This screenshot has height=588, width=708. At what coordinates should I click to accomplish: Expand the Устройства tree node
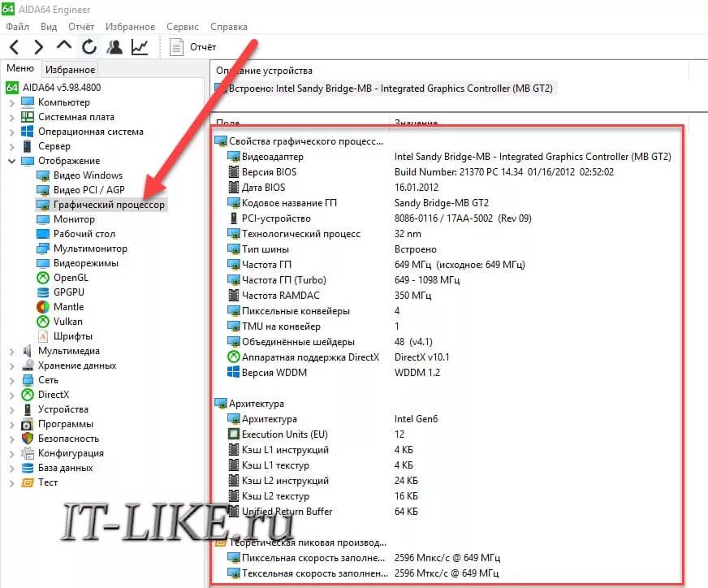11,409
